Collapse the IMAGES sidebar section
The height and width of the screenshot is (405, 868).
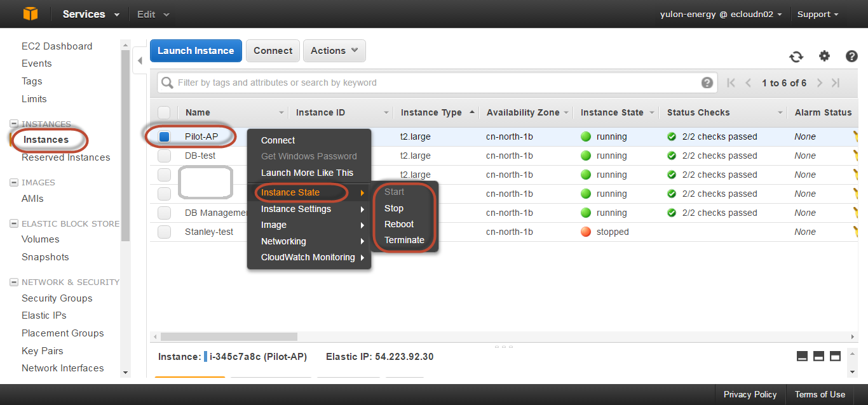[x=14, y=183]
